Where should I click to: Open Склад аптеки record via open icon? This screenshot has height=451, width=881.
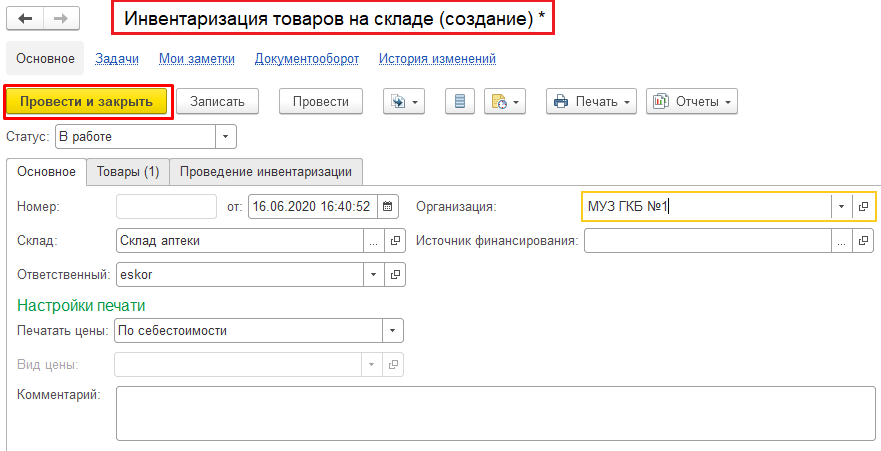(x=395, y=240)
